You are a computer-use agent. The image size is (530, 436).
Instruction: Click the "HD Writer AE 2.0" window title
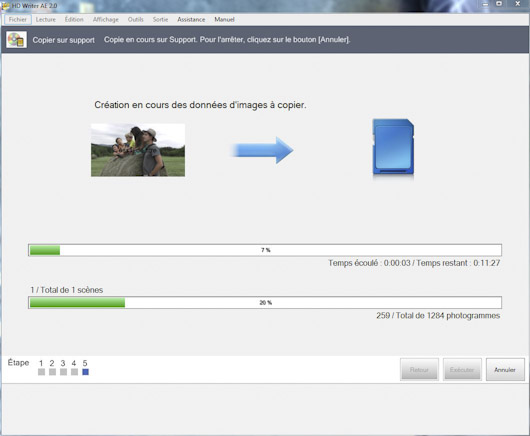(x=34, y=6)
